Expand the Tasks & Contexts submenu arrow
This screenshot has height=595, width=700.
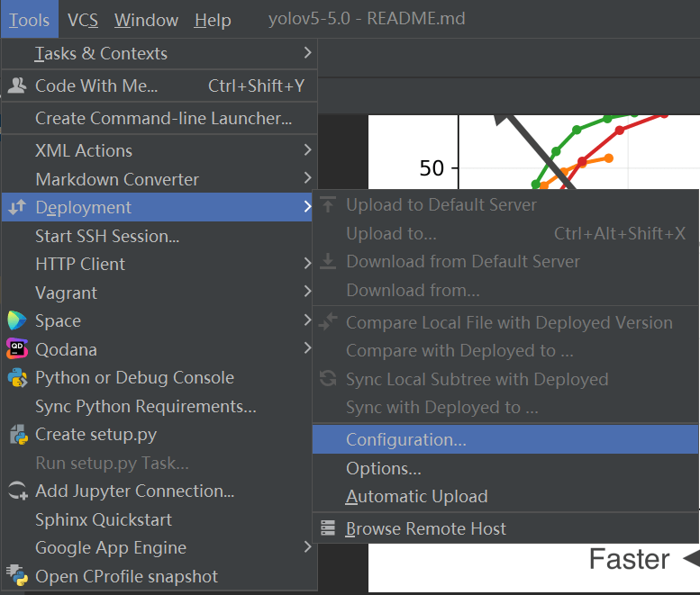click(307, 52)
